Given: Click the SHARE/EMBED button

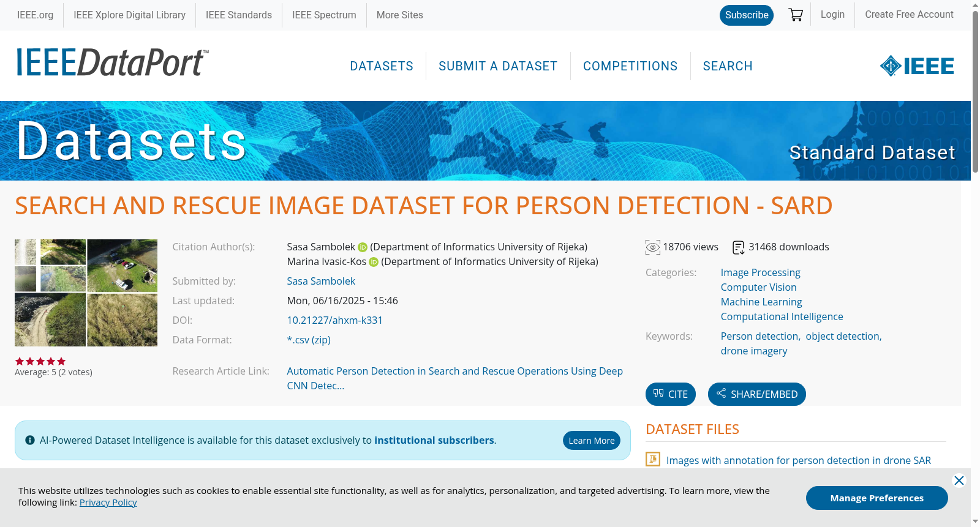Looking at the screenshot, I should [757, 394].
